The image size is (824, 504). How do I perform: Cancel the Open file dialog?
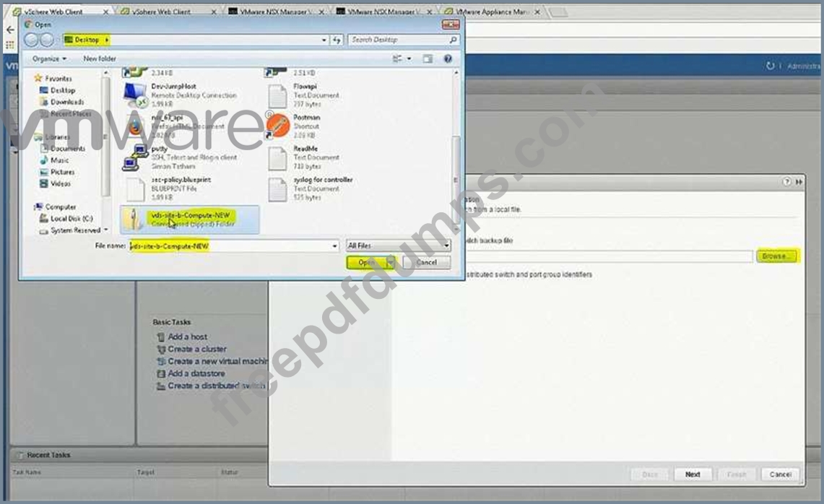426,262
